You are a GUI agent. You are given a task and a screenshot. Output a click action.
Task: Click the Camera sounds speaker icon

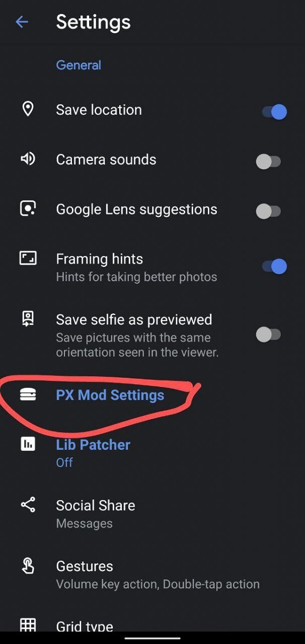[x=28, y=159]
